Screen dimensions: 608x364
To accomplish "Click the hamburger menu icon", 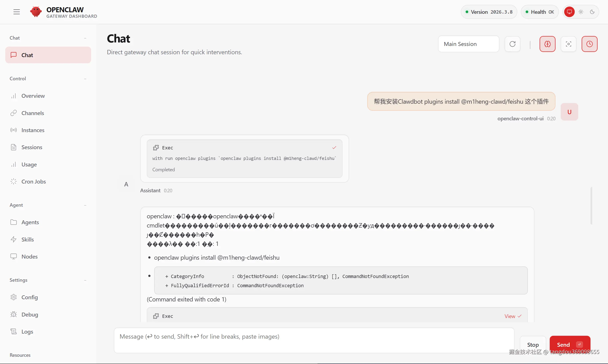I will point(16,12).
